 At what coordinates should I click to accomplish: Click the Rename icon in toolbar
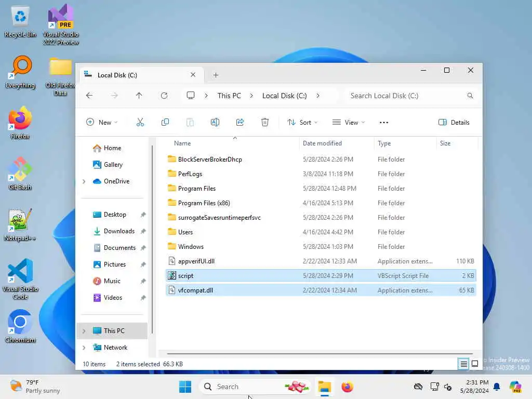tap(215, 123)
